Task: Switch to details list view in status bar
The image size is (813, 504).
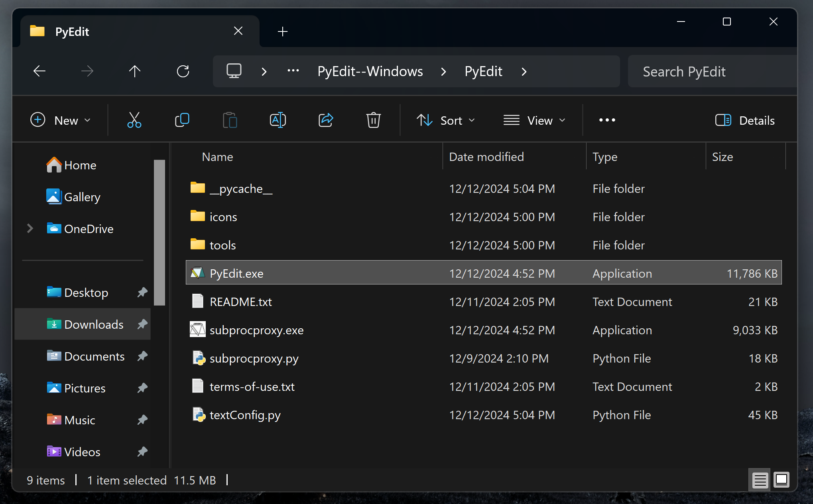Action: [x=760, y=480]
